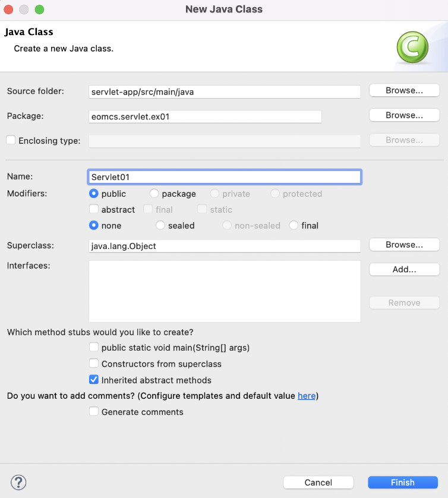Select the none radio option

pyautogui.click(x=94, y=225)
